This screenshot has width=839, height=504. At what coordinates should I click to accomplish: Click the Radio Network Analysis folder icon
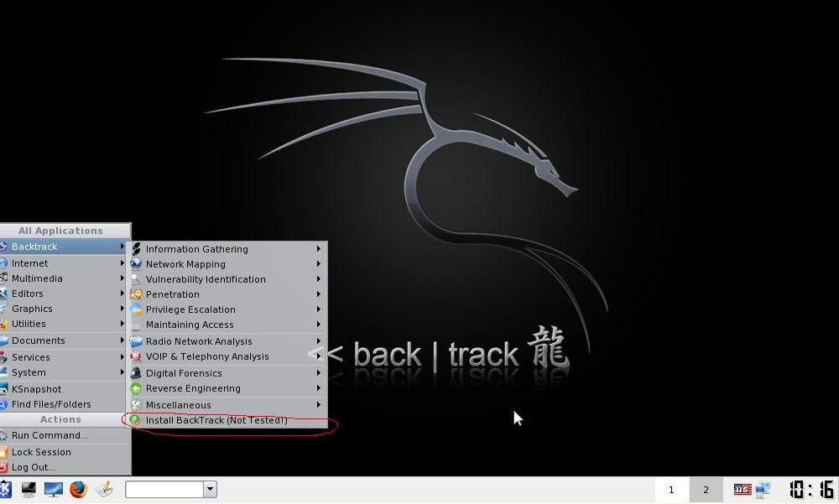point(136,341)
